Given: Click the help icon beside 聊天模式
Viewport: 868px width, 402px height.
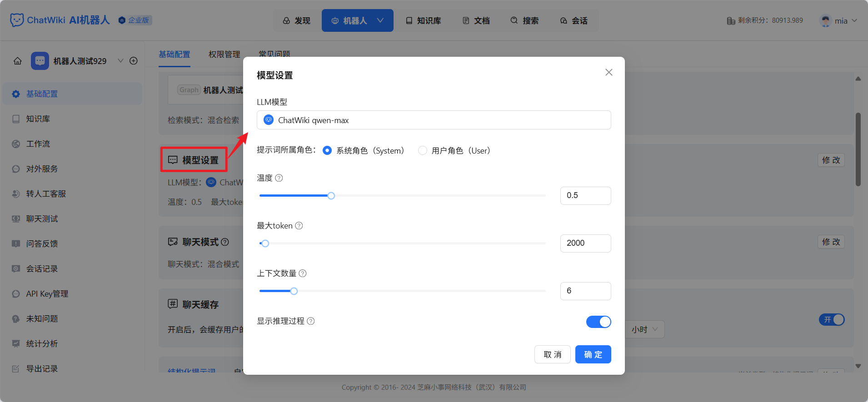Looking at the screenshot, I should click(225, 242).
